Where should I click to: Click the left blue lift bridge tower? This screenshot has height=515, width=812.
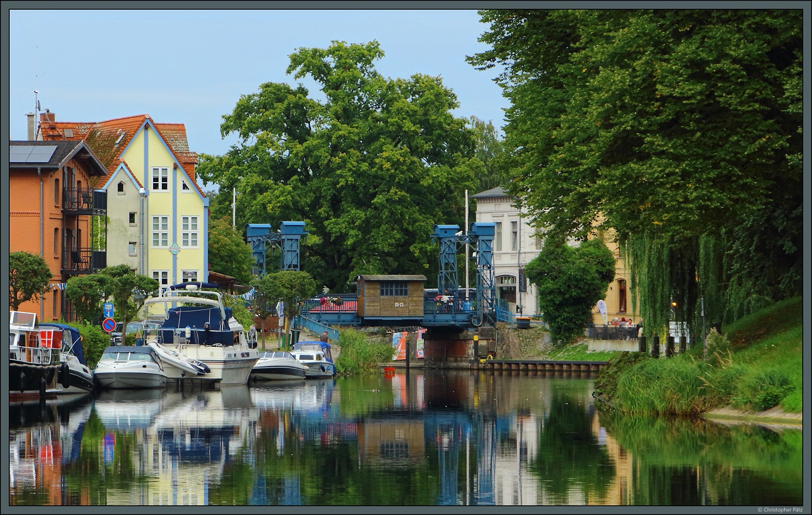[276, 246]
